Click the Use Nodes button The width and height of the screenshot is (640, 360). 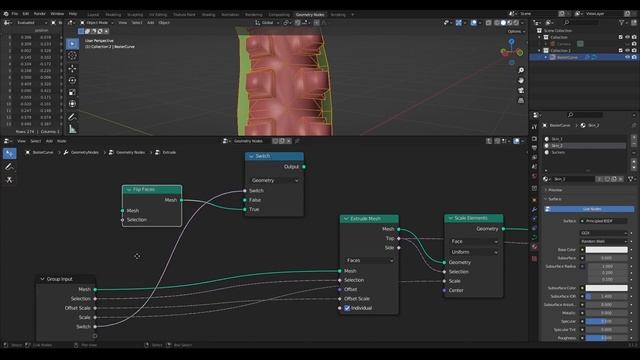pos(589,209)
